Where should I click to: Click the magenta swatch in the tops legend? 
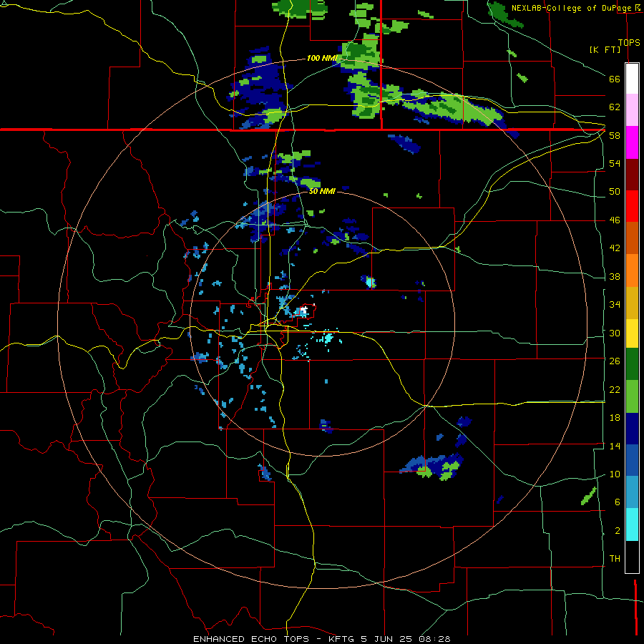click(x=632, y=142)
